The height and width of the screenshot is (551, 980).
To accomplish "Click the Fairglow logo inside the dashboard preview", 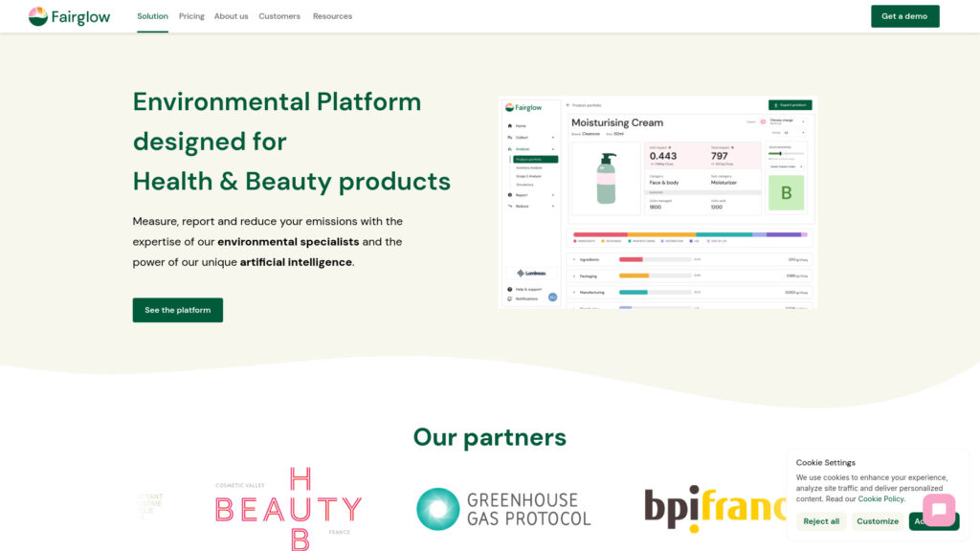I will [x=523, y=107].
